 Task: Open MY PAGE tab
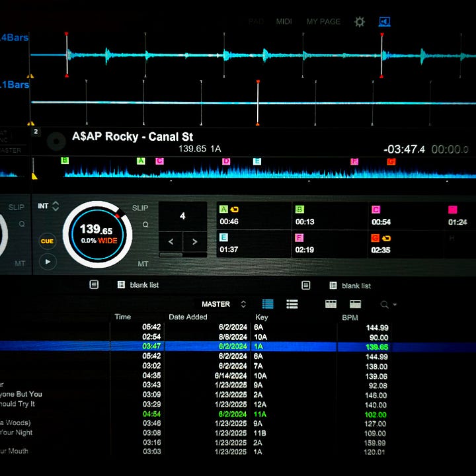click(323, 22)
